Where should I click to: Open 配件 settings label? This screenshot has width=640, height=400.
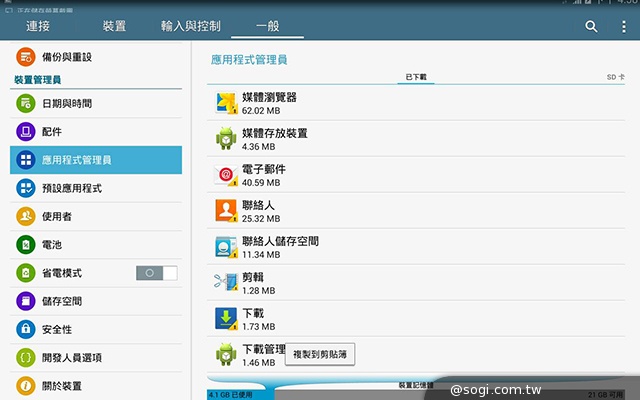52,132
